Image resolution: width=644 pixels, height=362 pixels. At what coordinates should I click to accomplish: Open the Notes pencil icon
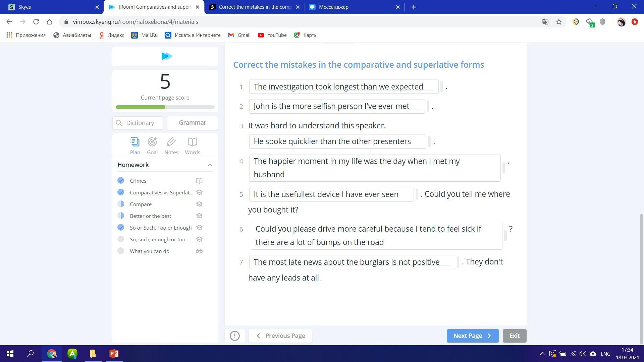171,142
